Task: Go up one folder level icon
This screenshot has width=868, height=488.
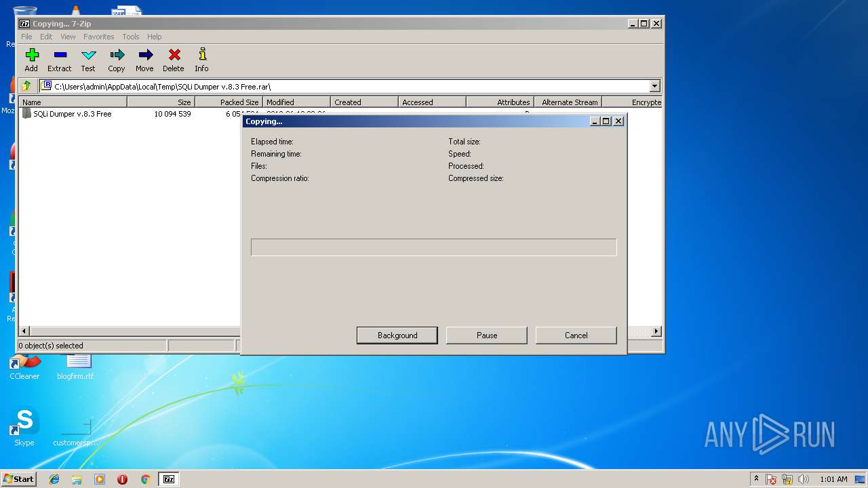Action: point(26,86)
